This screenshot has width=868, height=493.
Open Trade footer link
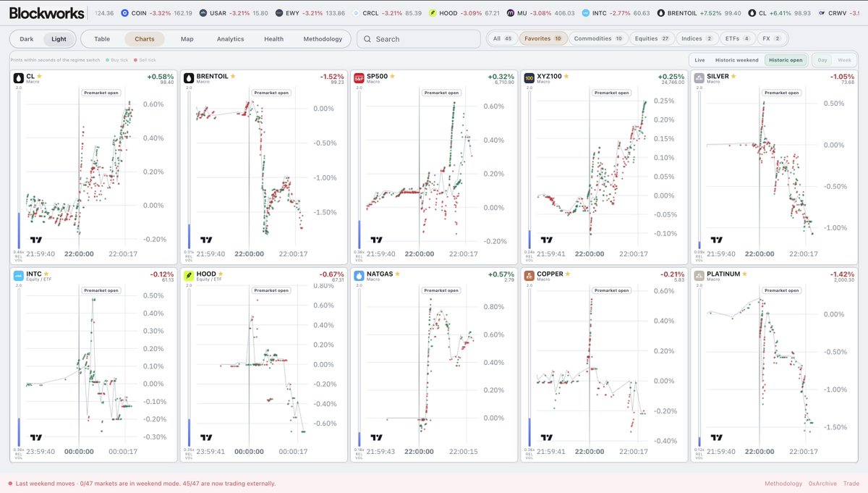tap(851, 484)
